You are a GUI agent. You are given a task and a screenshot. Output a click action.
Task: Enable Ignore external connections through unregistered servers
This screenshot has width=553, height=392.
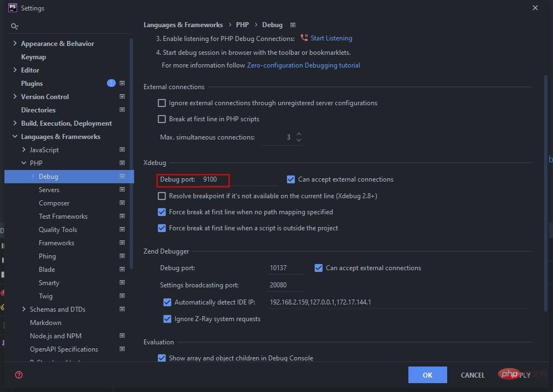coord(162,103)
